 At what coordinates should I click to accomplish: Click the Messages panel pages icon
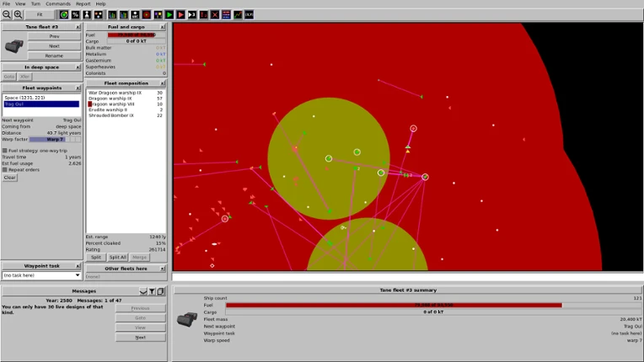(161, 291)
